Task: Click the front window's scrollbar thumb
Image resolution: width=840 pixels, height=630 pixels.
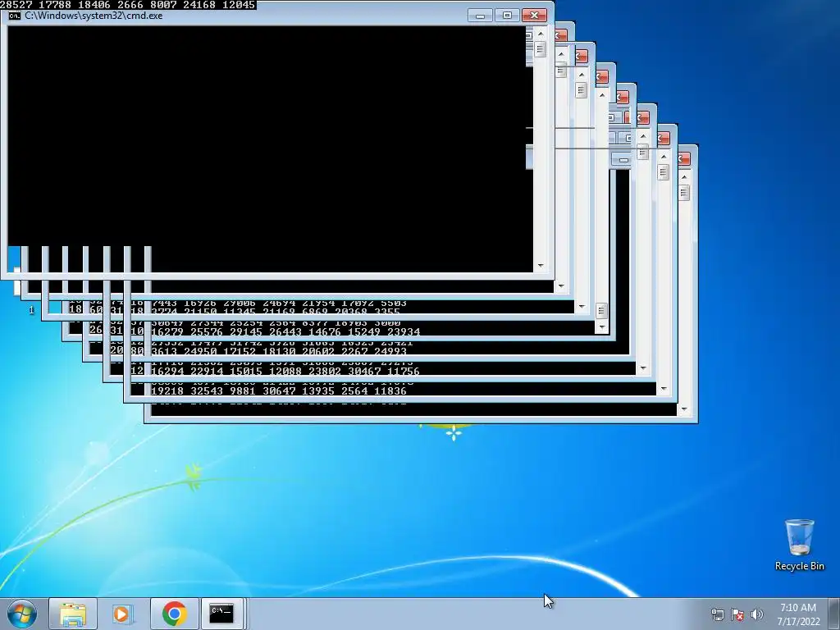Action: tap(540, 49)
